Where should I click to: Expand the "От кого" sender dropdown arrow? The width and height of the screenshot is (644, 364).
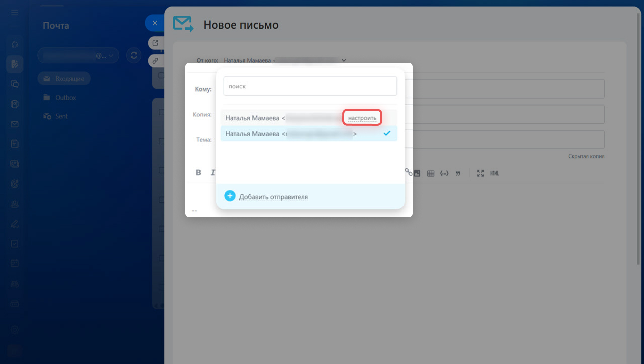point(344,60)
